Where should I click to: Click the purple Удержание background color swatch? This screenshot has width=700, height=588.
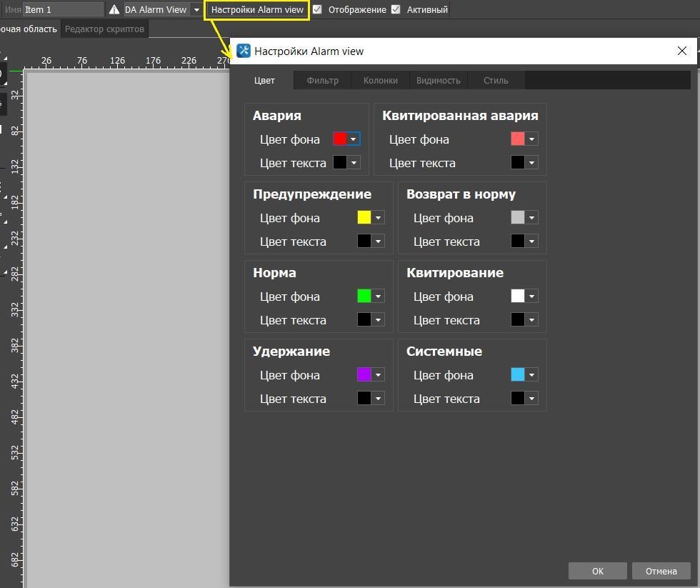[364, 374]
